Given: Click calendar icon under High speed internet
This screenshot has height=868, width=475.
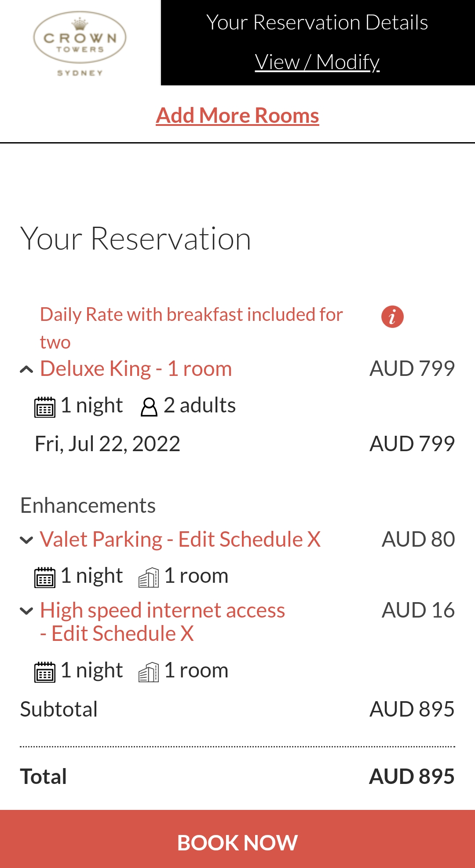Looking at the screenshot, I should point(45,672).
